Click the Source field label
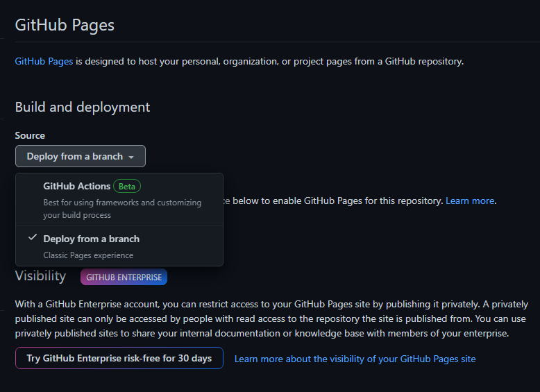The image size is (540, 392). 30,135
